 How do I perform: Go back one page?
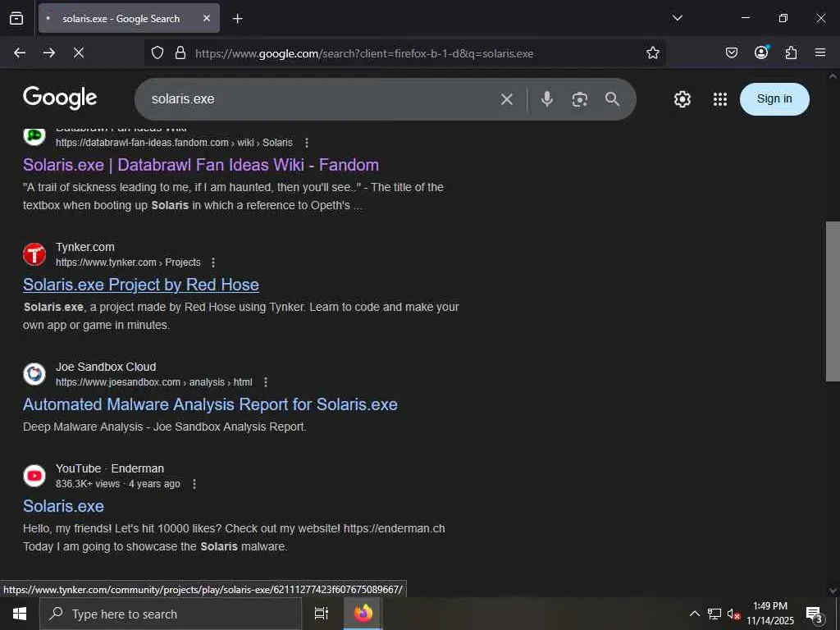[20, 52]
